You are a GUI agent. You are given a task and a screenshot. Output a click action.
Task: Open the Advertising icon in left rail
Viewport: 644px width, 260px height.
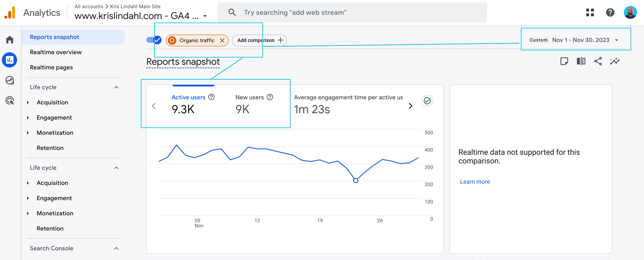click(x=10, y=101)
